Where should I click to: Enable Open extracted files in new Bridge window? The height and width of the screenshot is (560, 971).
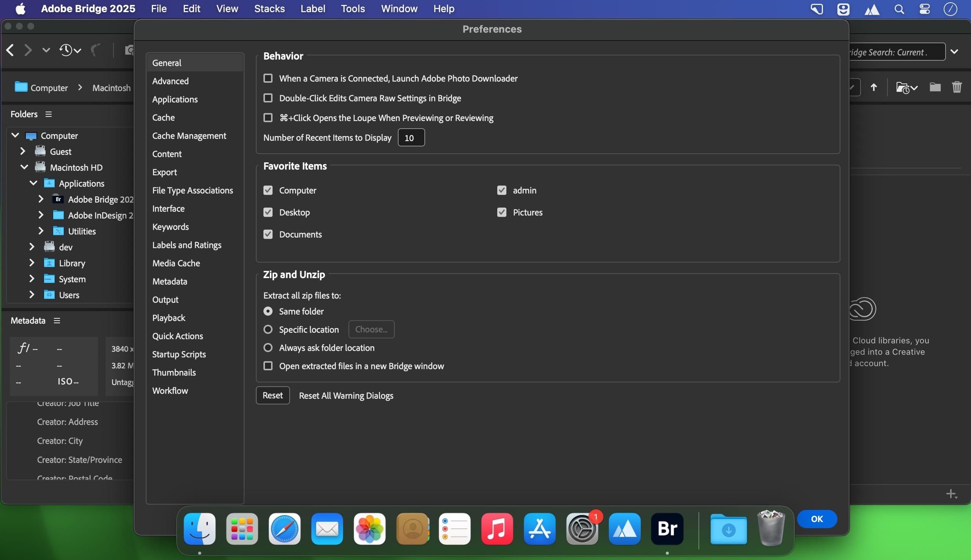point(268,365)
